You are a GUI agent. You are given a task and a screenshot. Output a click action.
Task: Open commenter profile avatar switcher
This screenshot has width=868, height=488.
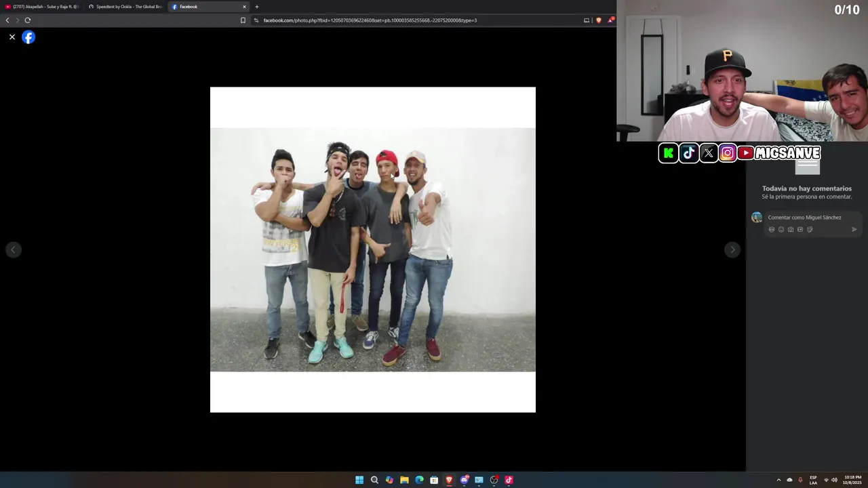tap(757, 218)
